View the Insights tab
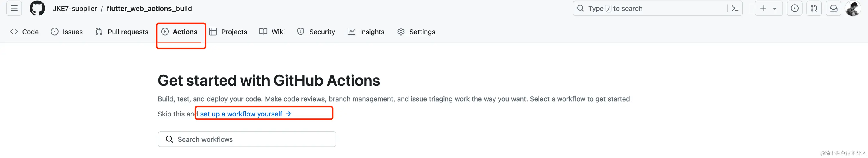868x158 pixels. click(366, 32)
